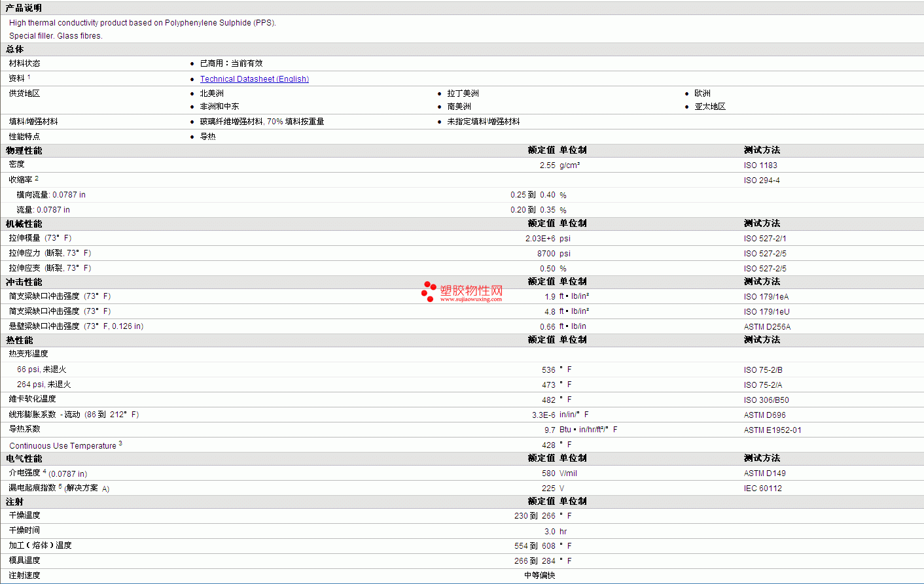This screenshot has height=584, width=924.
Task: Select the 66 psi, 未退火 row label
Action: (x=41, y=369)
